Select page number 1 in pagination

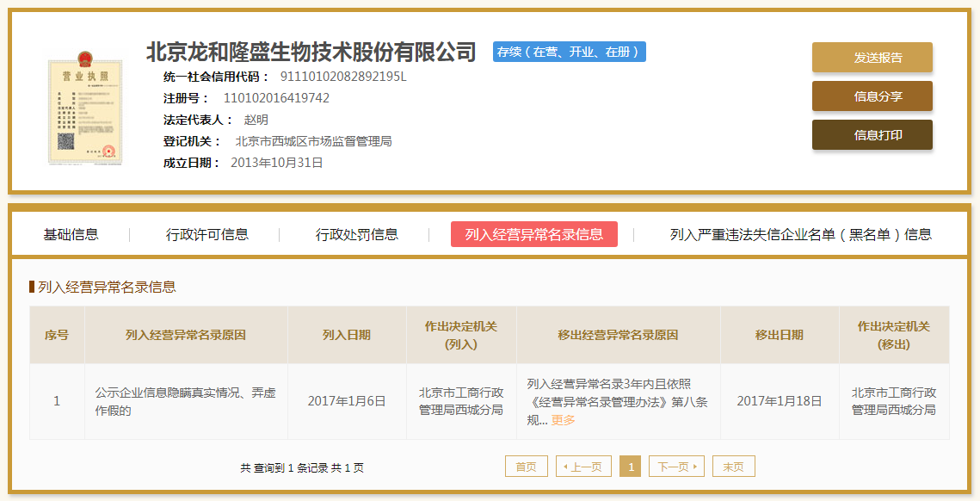[x=630, y=467]
